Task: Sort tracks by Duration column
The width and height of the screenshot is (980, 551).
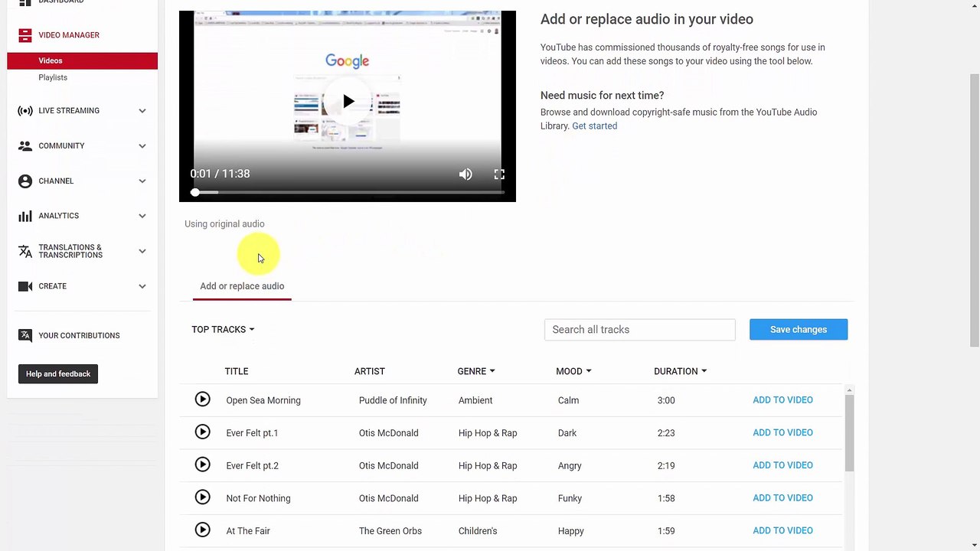Action: pyautogui.click(x=680, y=371)
